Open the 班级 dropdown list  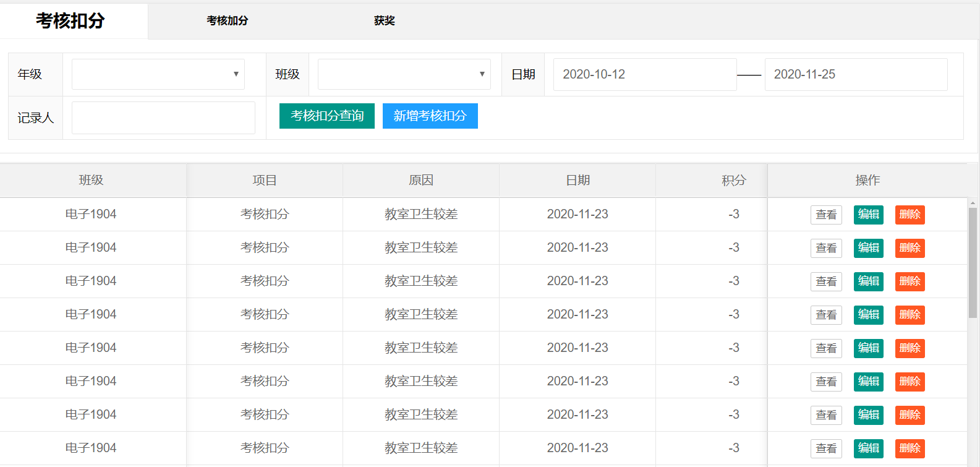coord(404,74)
